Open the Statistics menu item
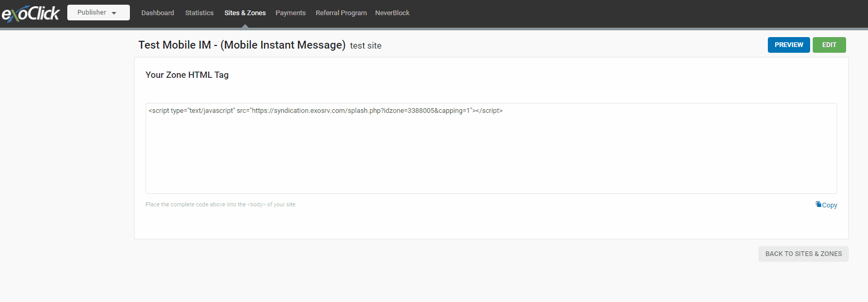 point(199,13)
